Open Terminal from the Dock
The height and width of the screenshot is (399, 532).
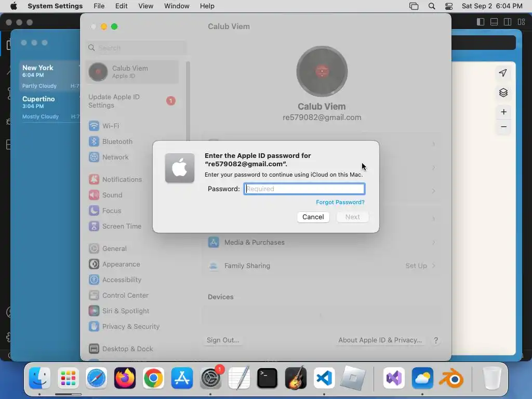pyautogui.click(x=268, y=378)
